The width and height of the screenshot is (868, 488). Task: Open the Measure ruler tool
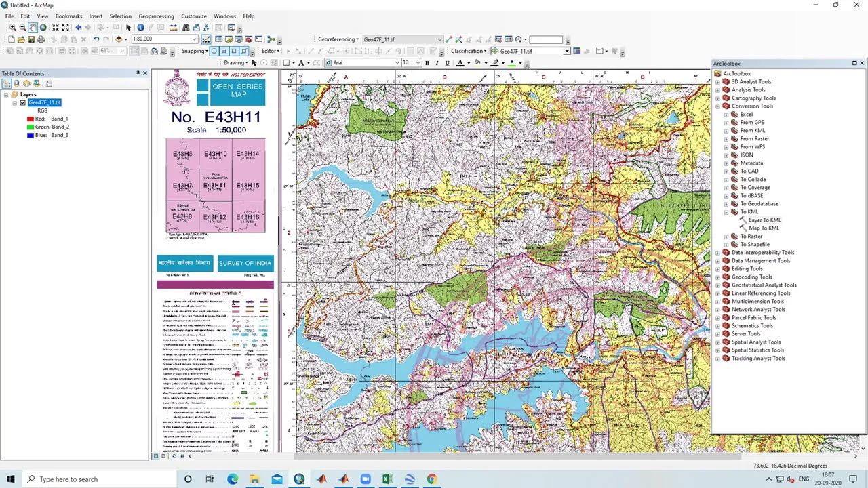(174, 28)
